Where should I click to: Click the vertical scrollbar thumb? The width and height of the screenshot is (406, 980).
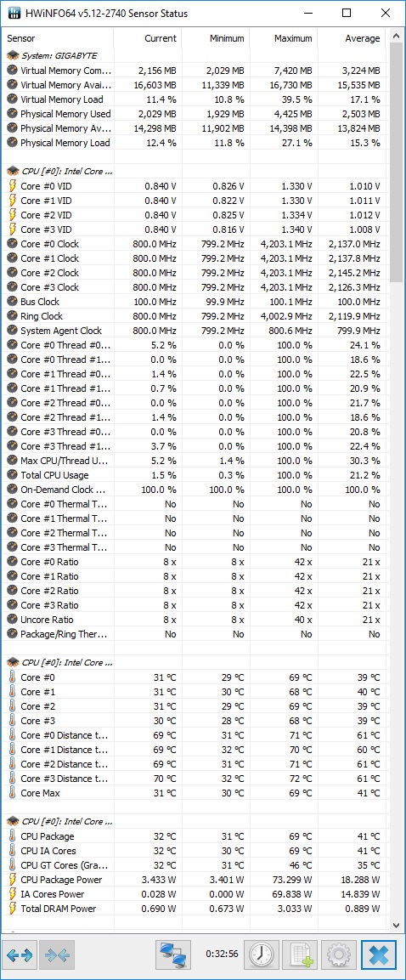[x=396, y=162]
